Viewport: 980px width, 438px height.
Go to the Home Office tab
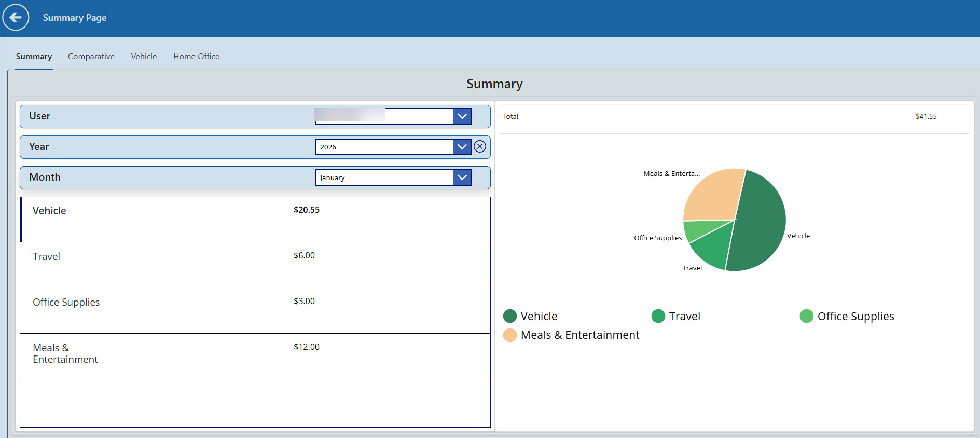point(196,56)
